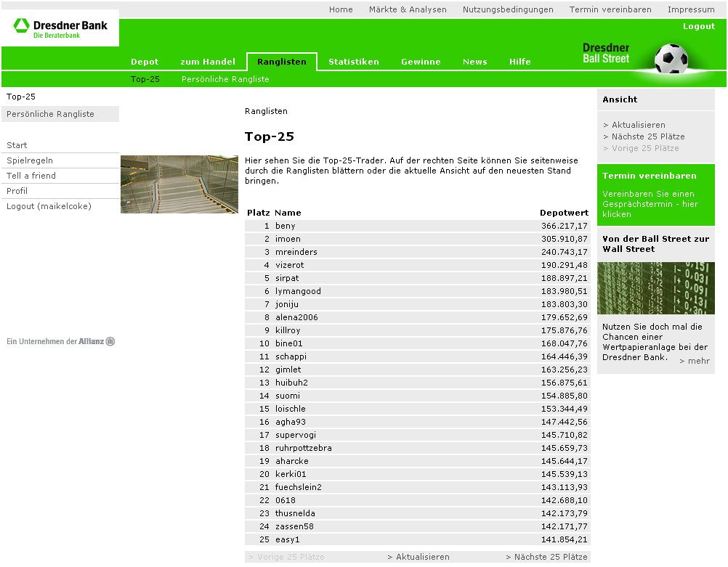
Task: Open Start in the left sidebar
Action: pyautogui.click(x=17, y=145)
